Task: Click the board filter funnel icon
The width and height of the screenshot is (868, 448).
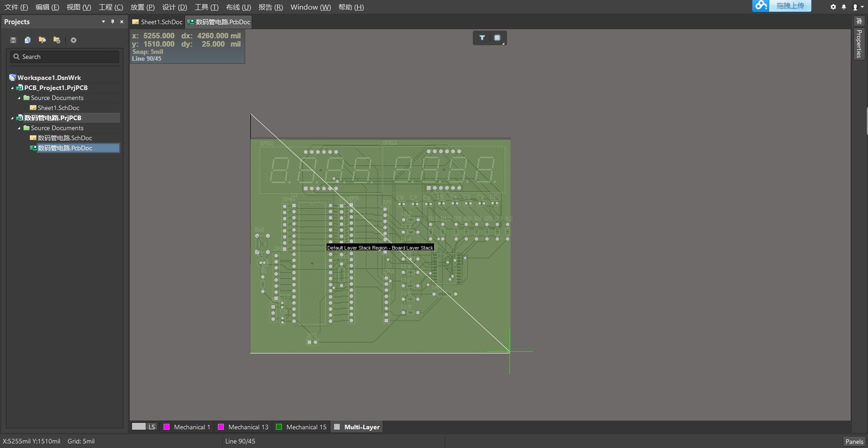Action: click(x=482, y=38)
